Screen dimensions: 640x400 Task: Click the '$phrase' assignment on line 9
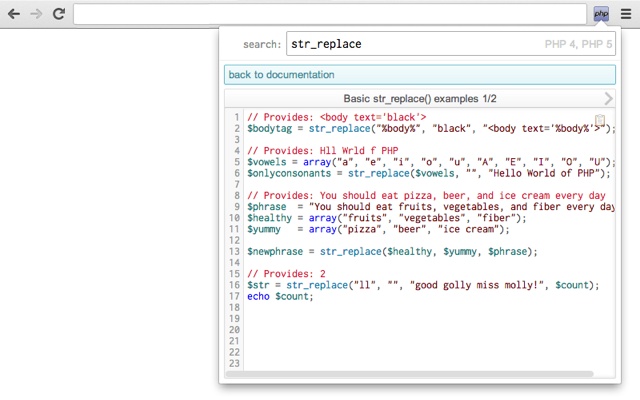coord(431,207)
